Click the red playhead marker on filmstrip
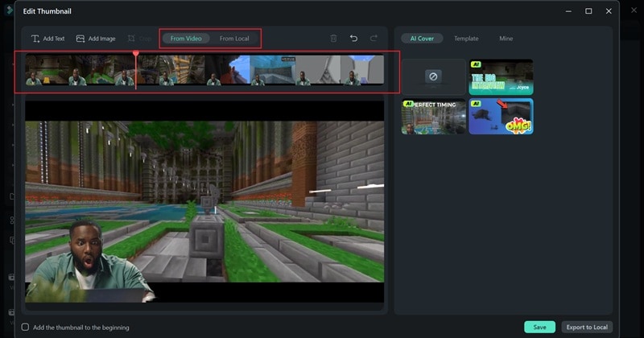Viewport: 644px width, 338px height. (x=135, y=53)
